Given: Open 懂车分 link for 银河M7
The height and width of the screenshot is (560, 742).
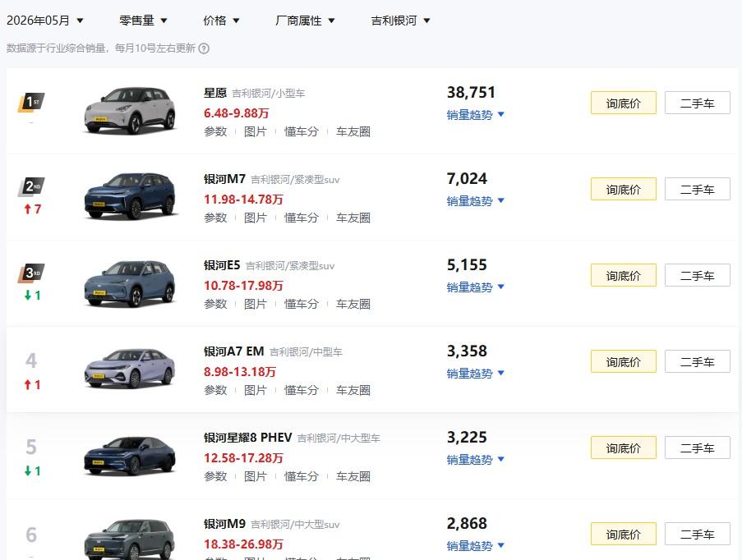Looking at the screenshot, I should [x=301, y=218].
